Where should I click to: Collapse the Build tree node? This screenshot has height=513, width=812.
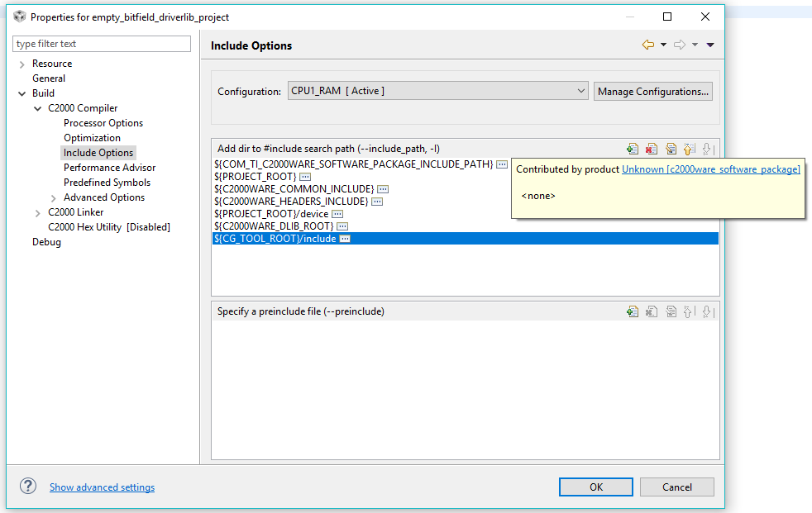21,93
